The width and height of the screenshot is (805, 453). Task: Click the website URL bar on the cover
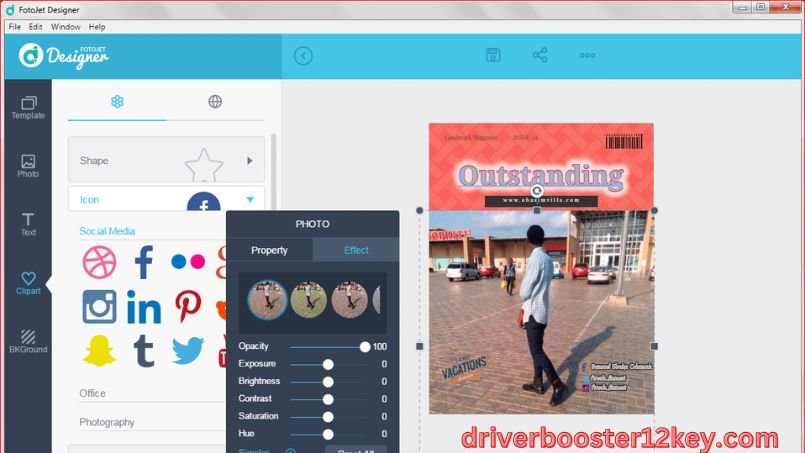tap(541, 200)
